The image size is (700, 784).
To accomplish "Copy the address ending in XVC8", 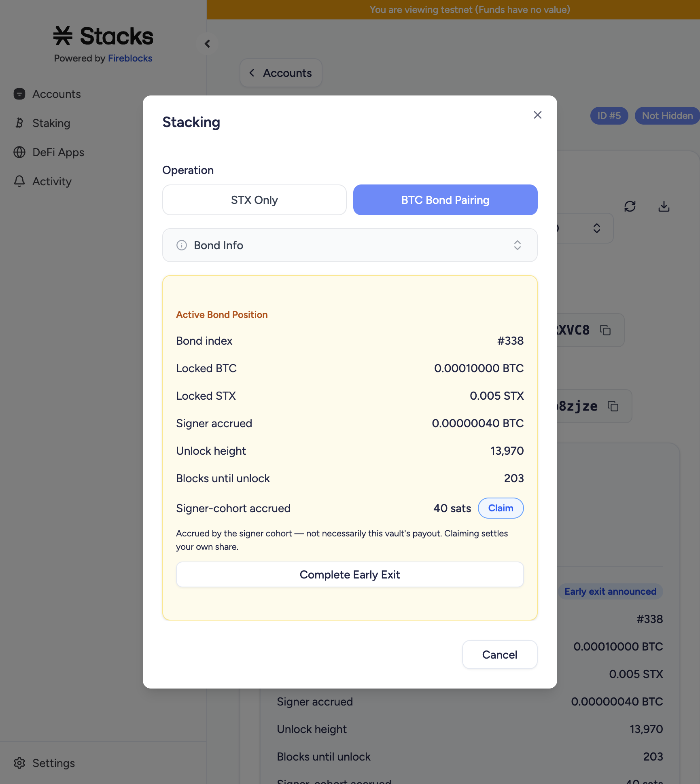I will click(x=605, y=330).
